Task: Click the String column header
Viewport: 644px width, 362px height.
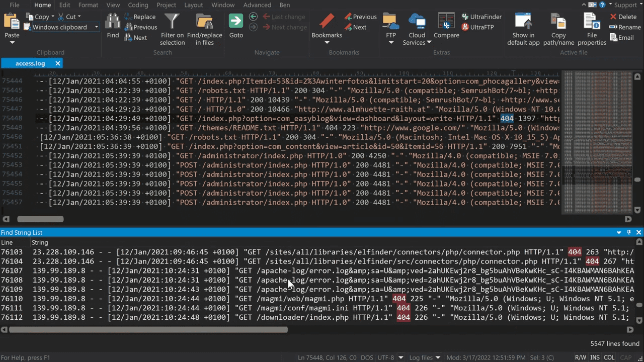Action: 40,242
